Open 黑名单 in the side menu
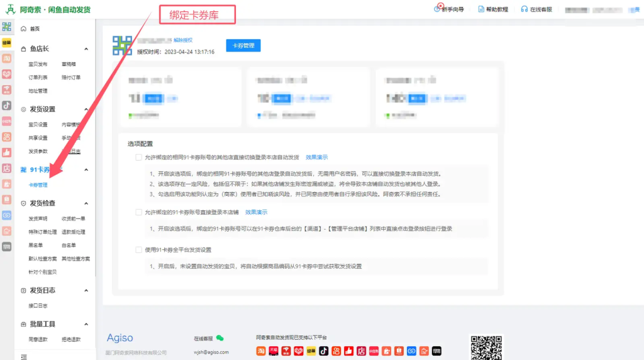 coord(36,245)
